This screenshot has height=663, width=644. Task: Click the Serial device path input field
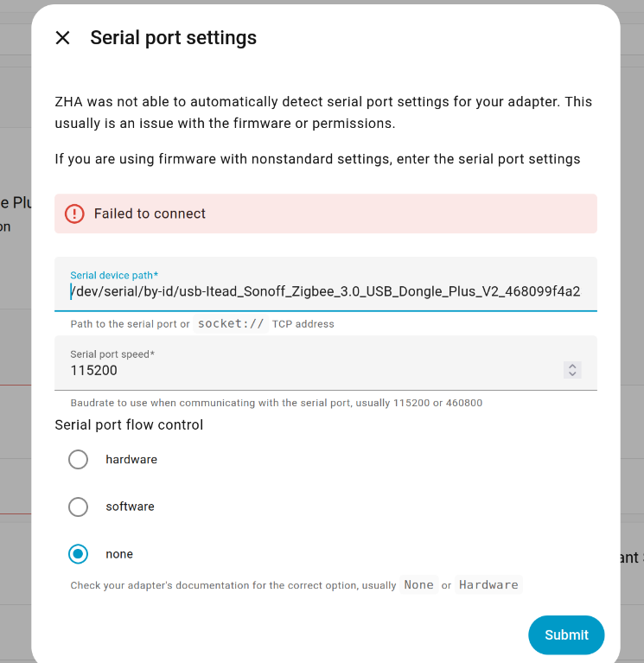tap(325, 291)
